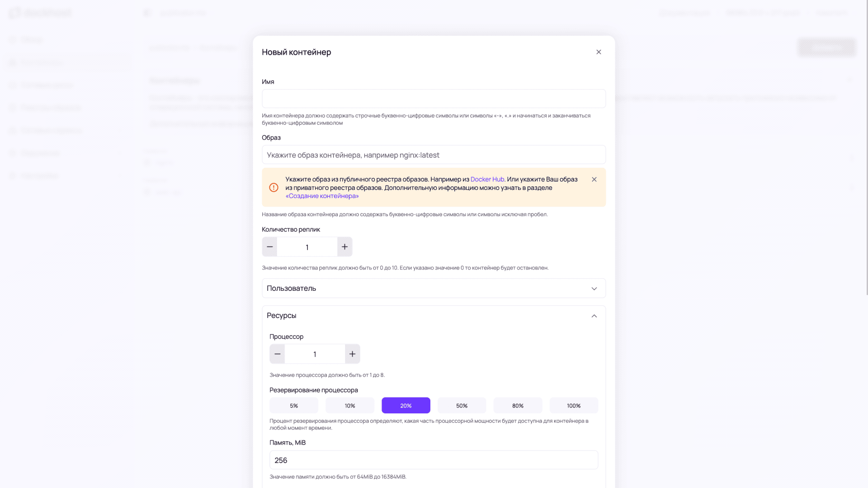The height and width of the screenshot is (488, 868).
Task: Decrease replica count with minus icon
Action: click(270, 247)
